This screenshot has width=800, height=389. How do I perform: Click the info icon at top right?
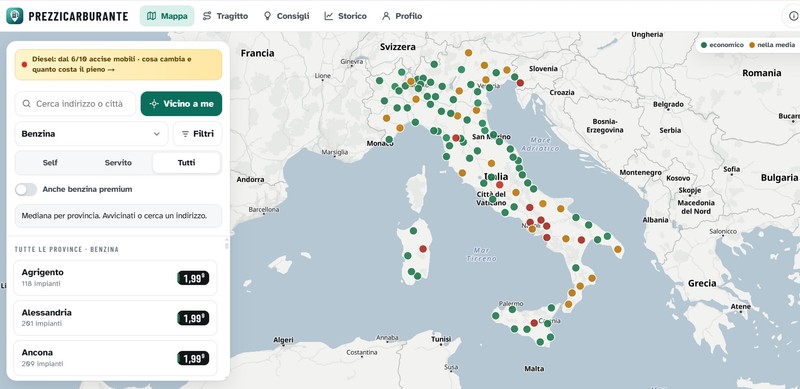pos(793,16)
